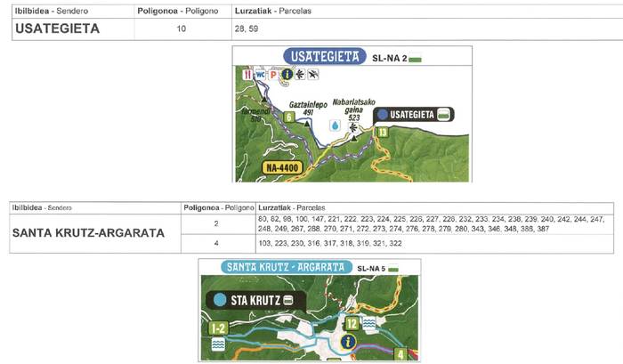The height and width of the screenshot is (364, 623).
Task: Click the parcel list starting with 80, 82, 98
Action: coord(431,224)
